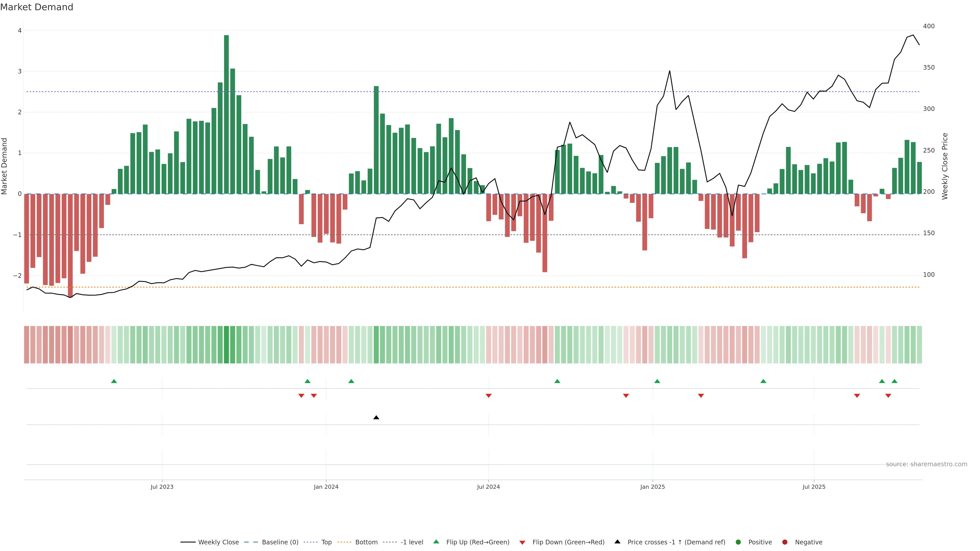Click the rightmost red flip-down triangle marker
Screen dimensions: 980x551
(888, 396)
